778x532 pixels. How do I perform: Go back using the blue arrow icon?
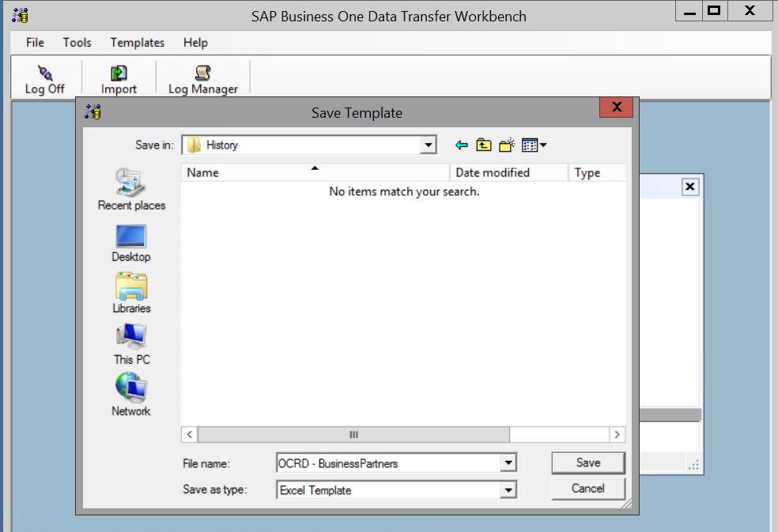coord(462,145)
